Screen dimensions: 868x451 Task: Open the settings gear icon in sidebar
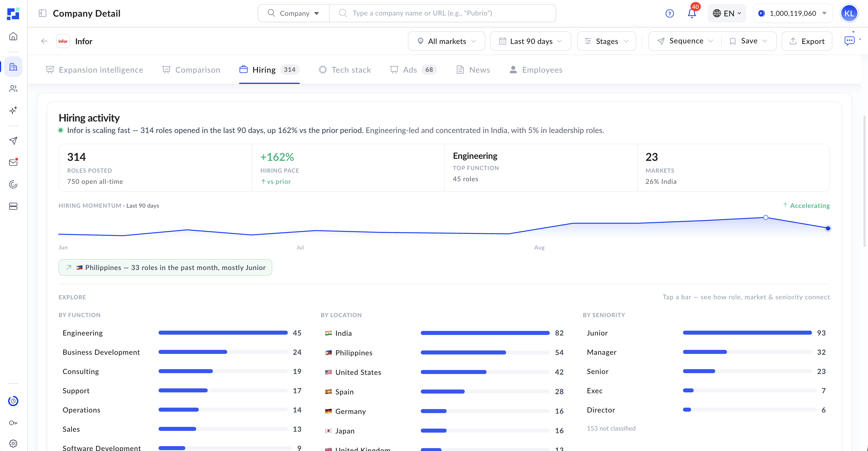click(x=13, y=443)
